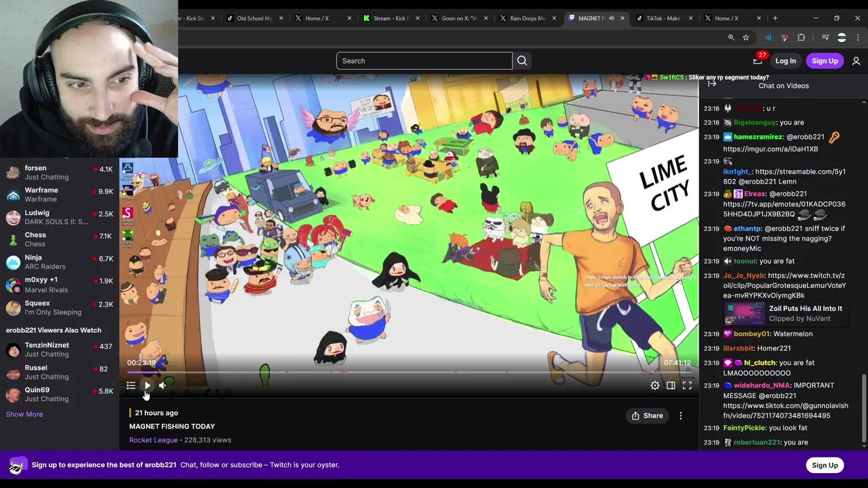
Task: Click the search magnifier button
Action: [522, 61]
